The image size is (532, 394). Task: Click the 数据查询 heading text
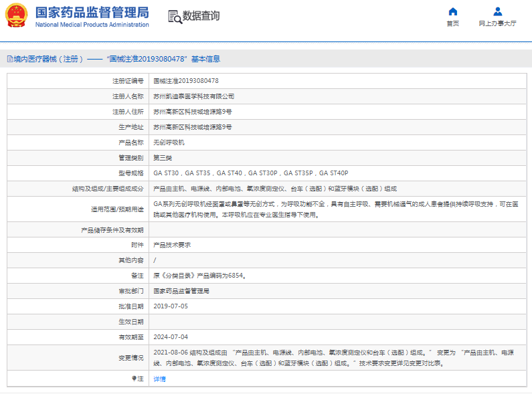pyautogui.click(x=201, y=16)
